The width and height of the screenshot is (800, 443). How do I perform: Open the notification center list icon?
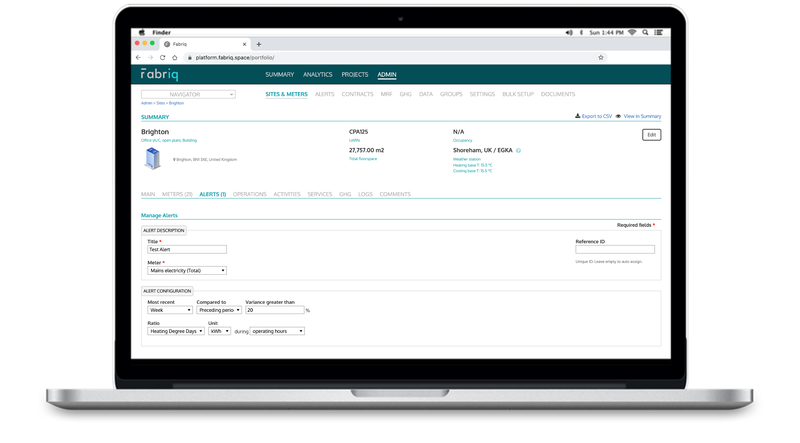point(659,32)
